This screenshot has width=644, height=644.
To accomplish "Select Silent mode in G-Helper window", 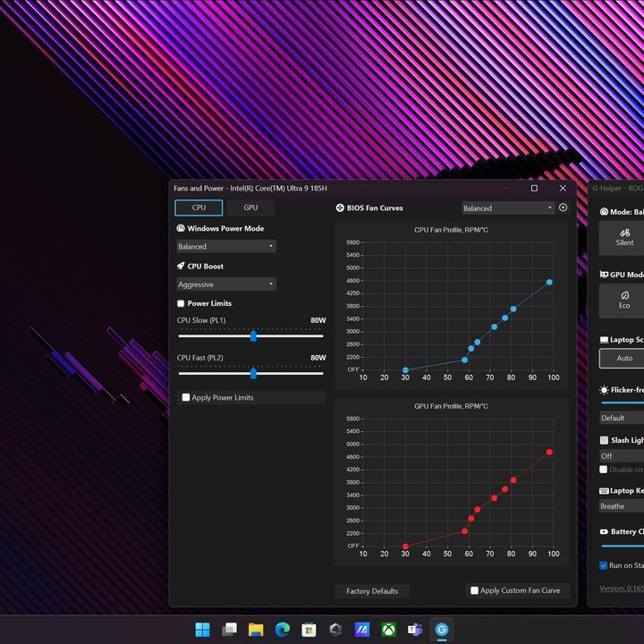I will click(622, 238).
